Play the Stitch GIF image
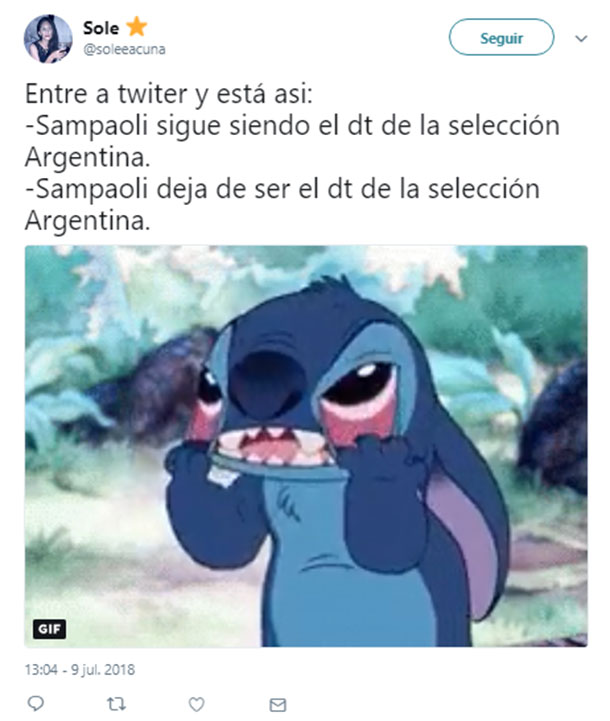This screenshot has height=721, width=610. (306, 446)
